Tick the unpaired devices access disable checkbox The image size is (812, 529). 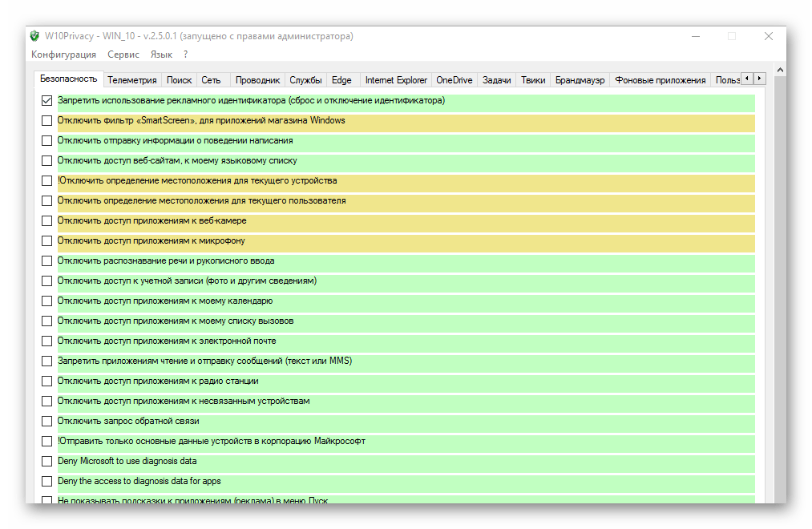pos(47,401)
